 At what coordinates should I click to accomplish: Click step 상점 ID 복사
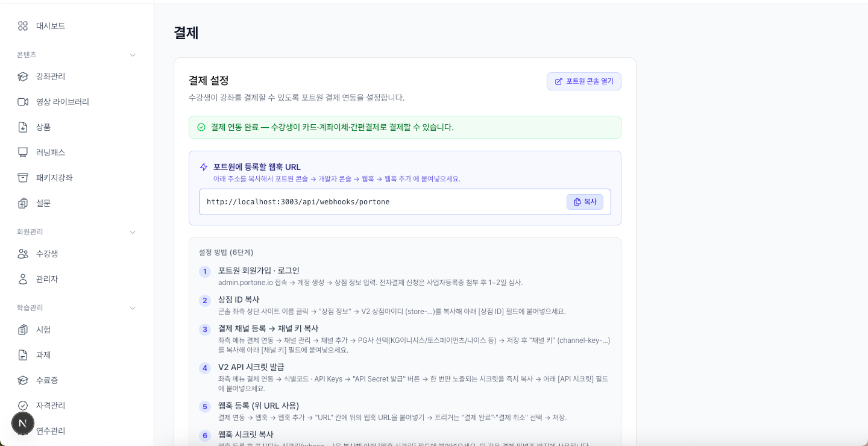click(239, 300)
